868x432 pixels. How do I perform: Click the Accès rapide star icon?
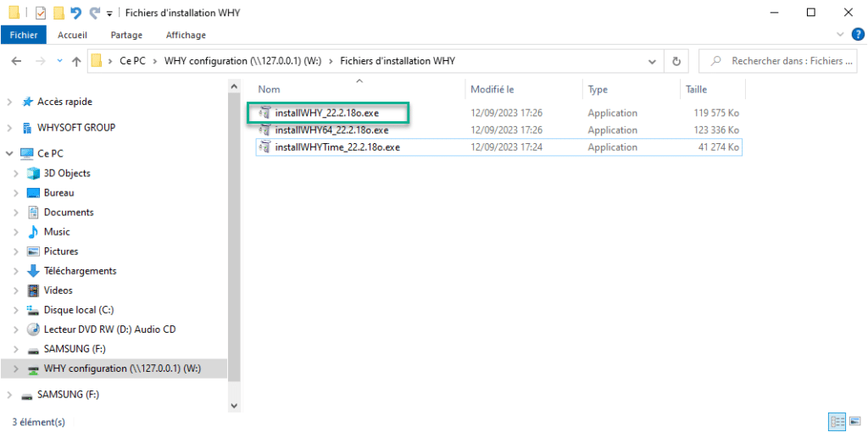click(26, 102)
